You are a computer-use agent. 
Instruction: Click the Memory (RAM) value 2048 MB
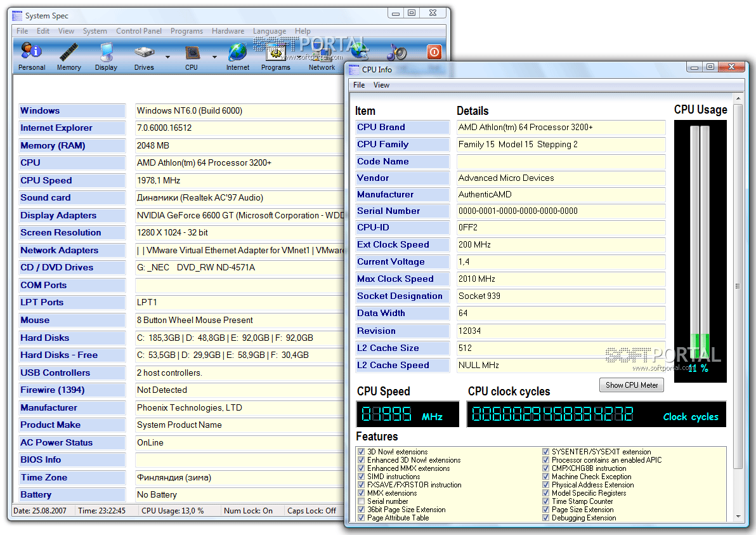click(x=153, y=146)
